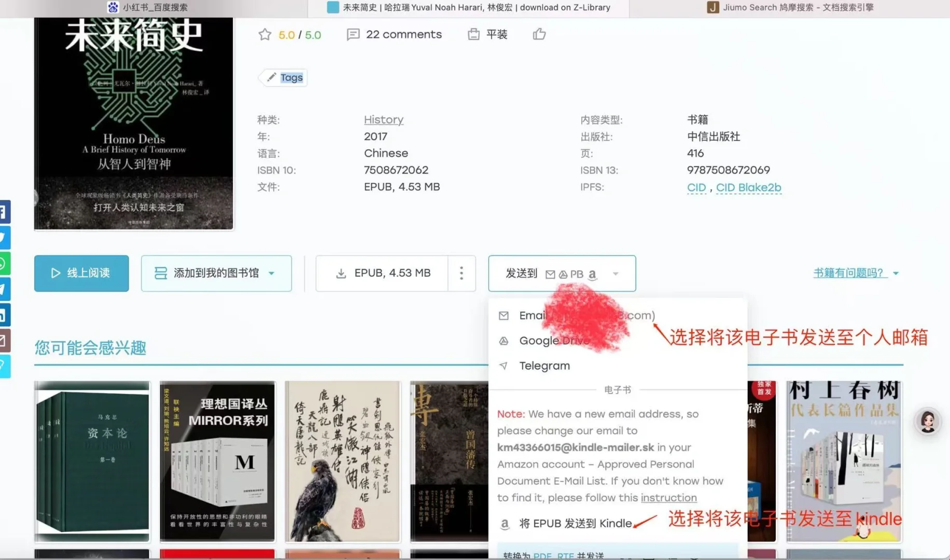
Task: Click the 您可能会感兴趣 heading
Action: click(x=90, y=347)
